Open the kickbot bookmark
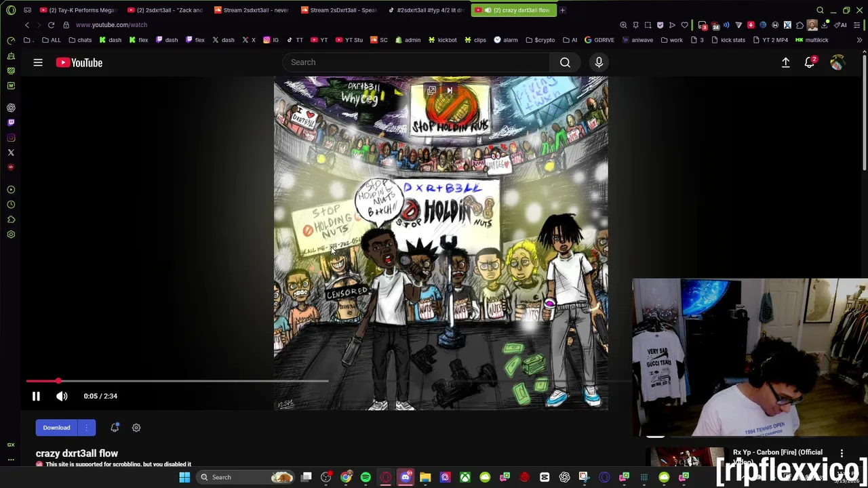The image size is (868, 488). point(442,40)
